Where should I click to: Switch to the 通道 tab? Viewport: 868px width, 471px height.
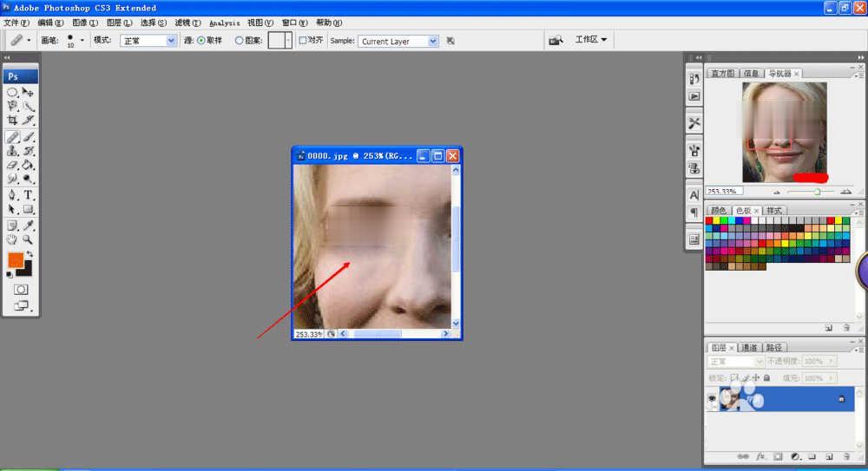click(x=749, y=348)
